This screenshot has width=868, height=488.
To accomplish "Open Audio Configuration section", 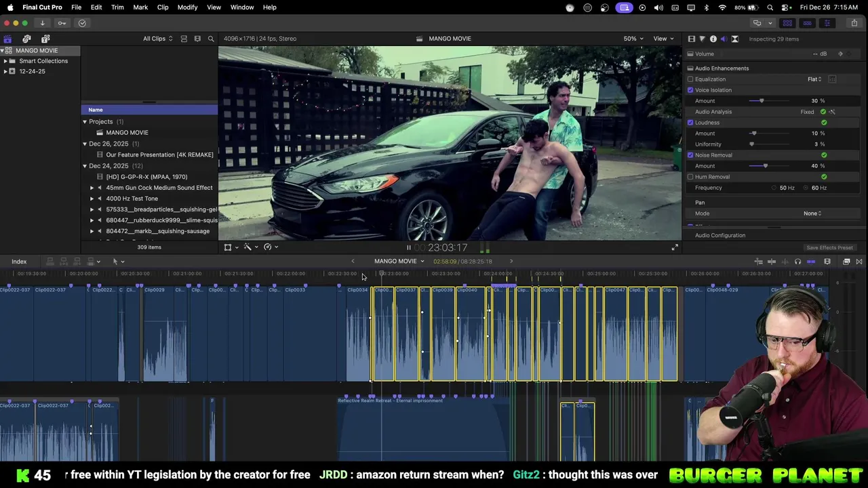I will (x=720, y=235).
